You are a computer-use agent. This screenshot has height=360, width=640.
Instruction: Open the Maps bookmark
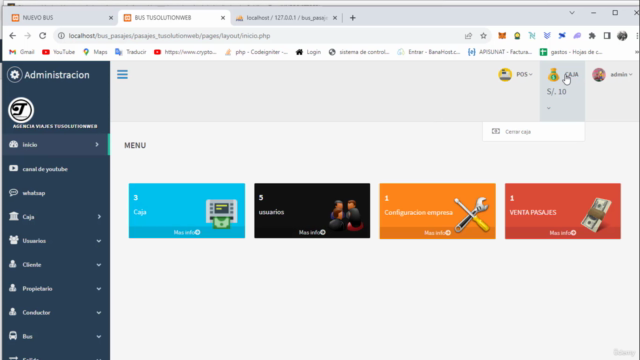click(95, 52)
